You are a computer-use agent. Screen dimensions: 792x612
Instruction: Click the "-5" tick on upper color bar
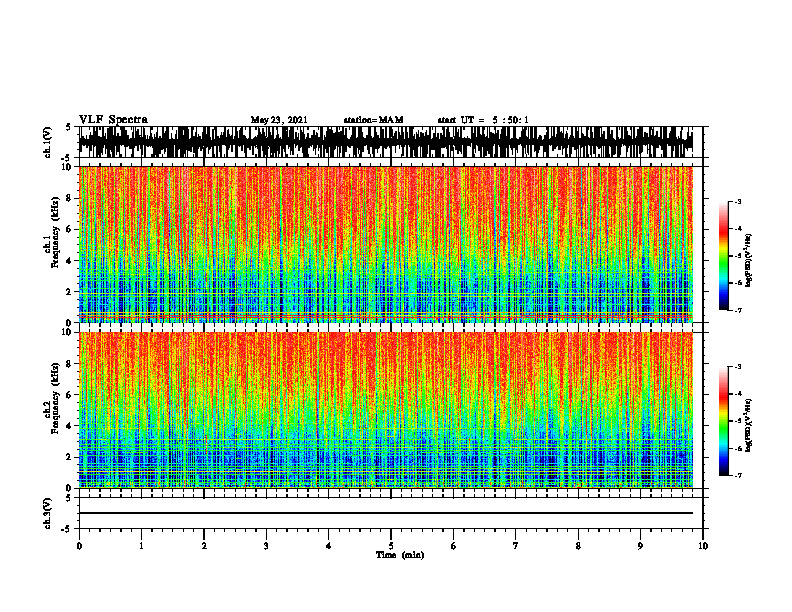tap(738, 256)
